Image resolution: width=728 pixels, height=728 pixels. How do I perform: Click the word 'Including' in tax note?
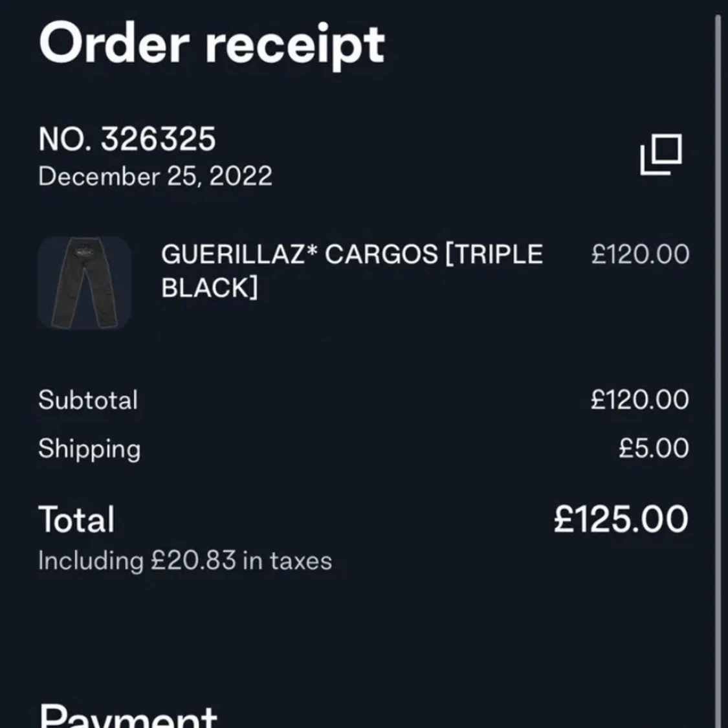point(91,560)
